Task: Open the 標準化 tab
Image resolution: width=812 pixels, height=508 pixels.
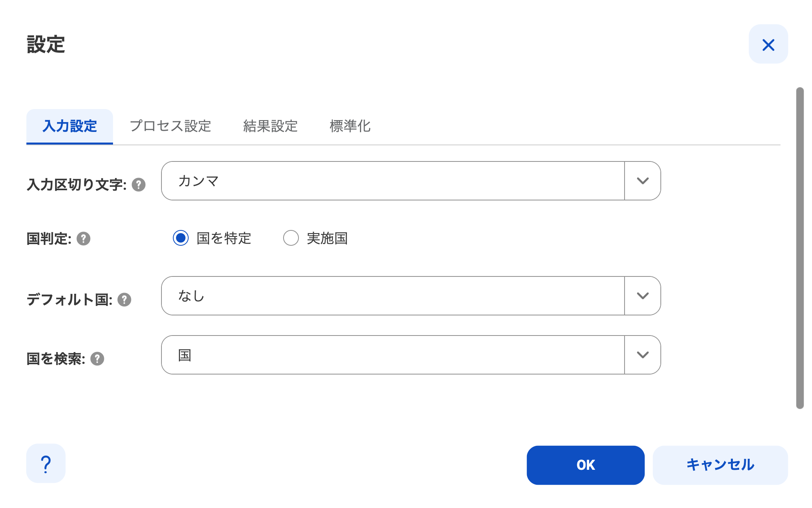Action: (350, 126)
